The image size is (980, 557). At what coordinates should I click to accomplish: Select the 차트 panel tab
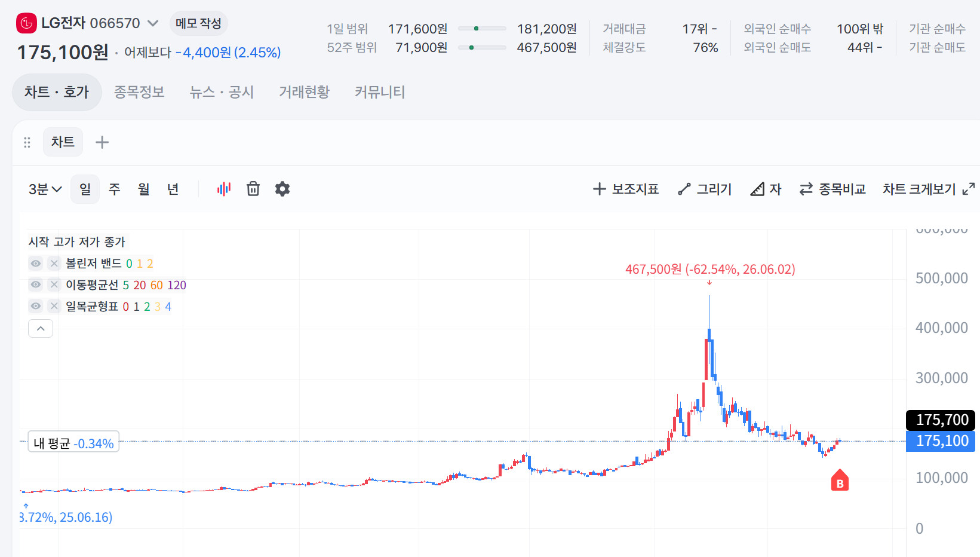(63, 142)
